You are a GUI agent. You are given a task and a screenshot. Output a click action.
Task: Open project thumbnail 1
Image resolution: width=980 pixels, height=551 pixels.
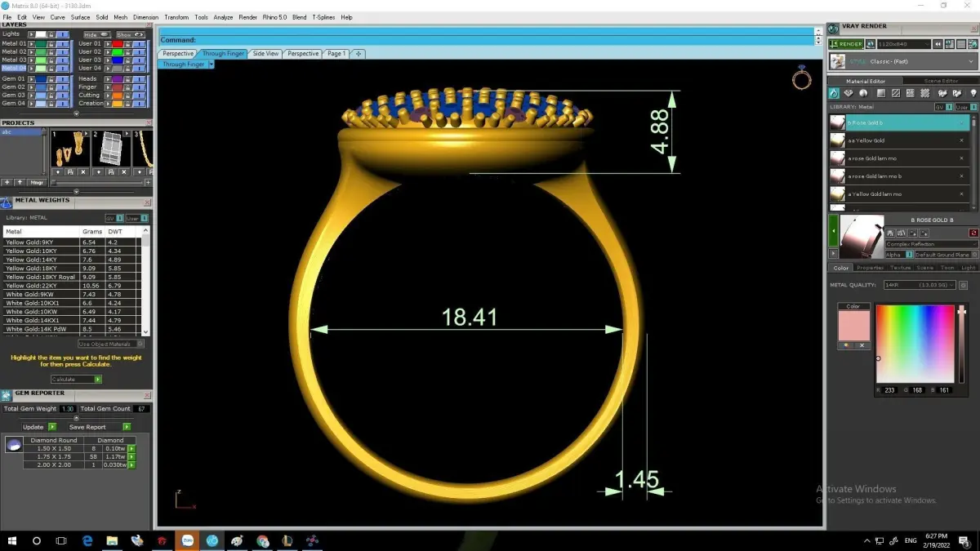[x=69, y=149]
